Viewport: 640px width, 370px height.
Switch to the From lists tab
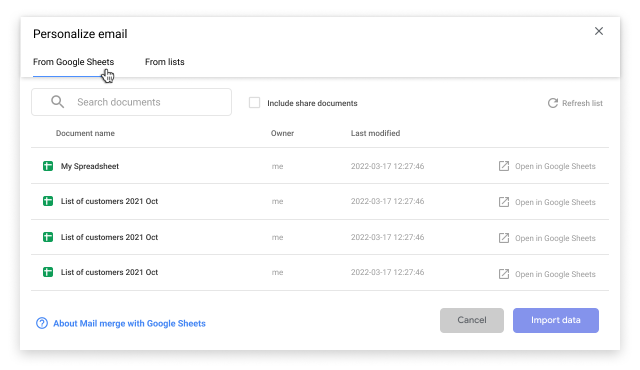pyautogui.click(x=164, y=62)
